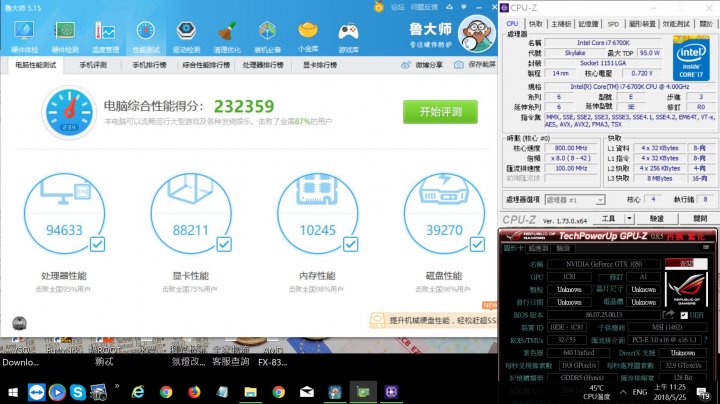Viewport: 720px width, 404px height.
Task: Toggle 显卡性能 score checkbox (88211)
Action: [224, 244]
